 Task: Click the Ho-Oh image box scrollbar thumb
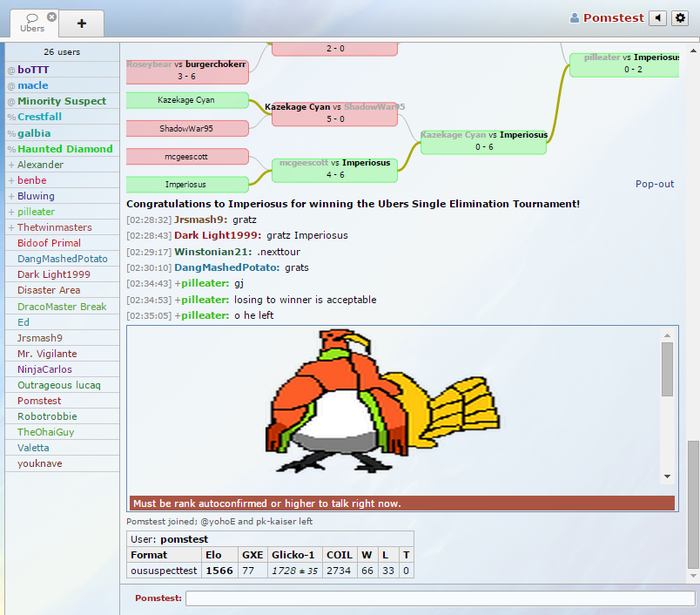(x=667, y=368)
